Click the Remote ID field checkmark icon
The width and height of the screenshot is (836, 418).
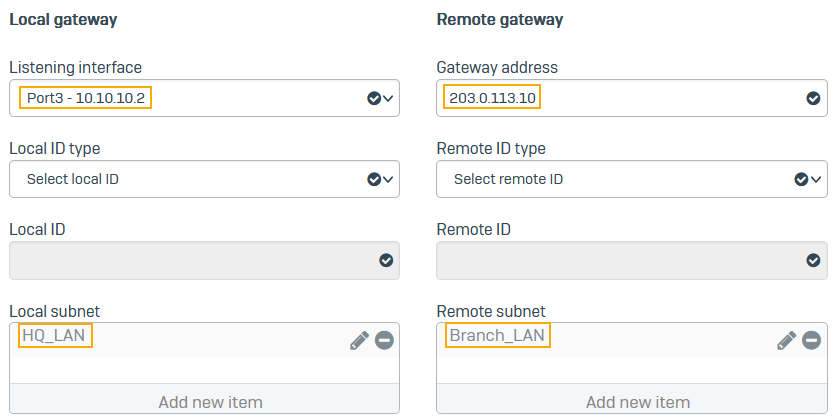point(813,260)
